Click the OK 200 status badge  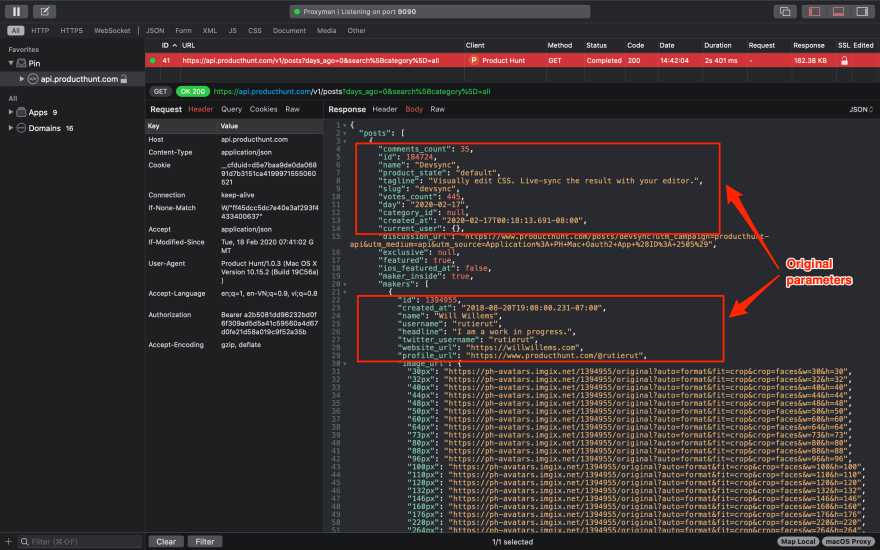pos(192,91)
